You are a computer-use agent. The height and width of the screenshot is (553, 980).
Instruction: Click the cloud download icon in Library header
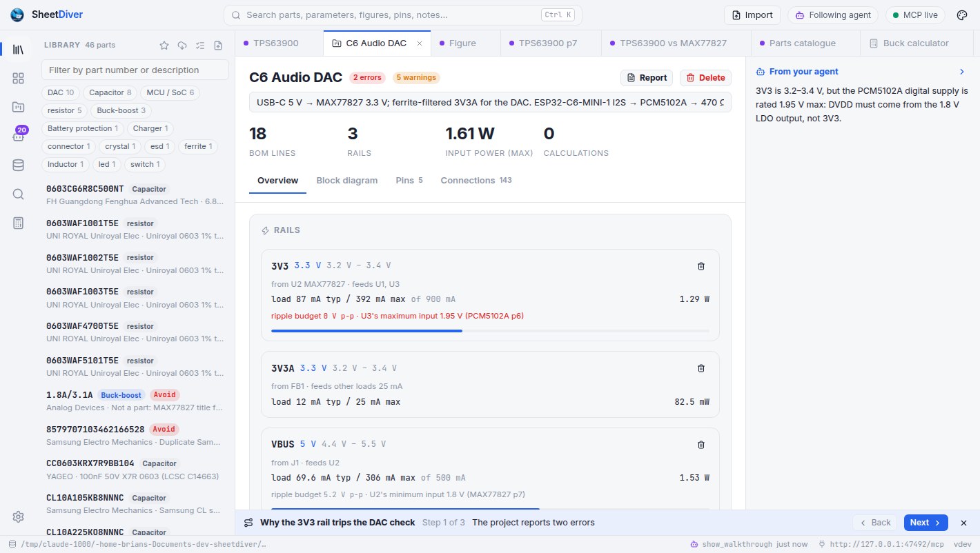coord(182,46)
